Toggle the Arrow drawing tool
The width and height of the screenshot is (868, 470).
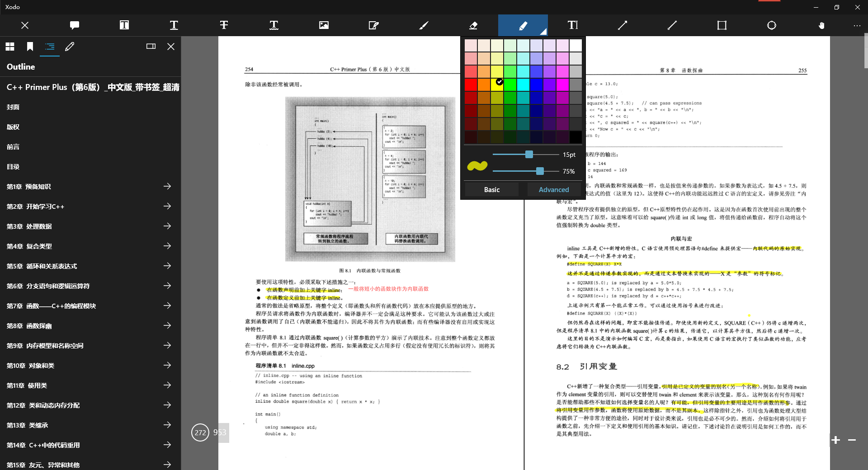point(622,25)
